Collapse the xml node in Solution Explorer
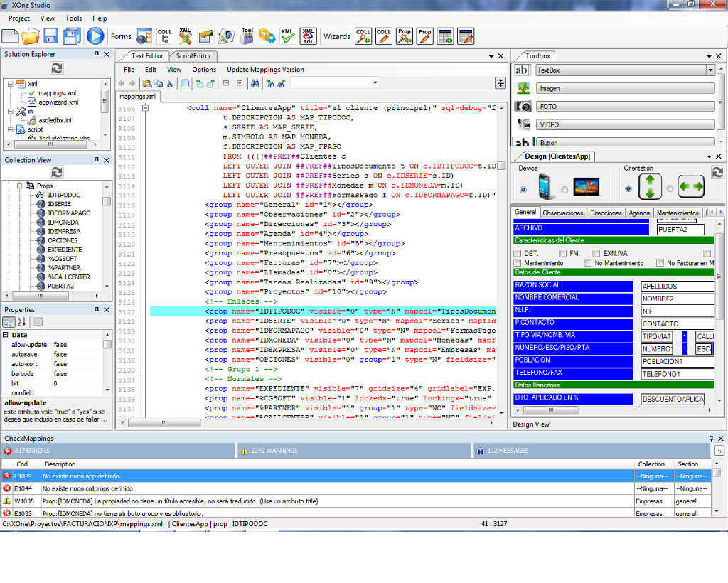 (x=10, y=84)
